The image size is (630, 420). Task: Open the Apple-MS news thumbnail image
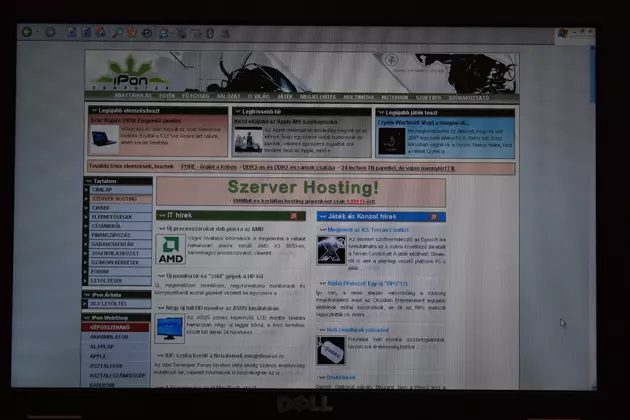coord(248,139)
